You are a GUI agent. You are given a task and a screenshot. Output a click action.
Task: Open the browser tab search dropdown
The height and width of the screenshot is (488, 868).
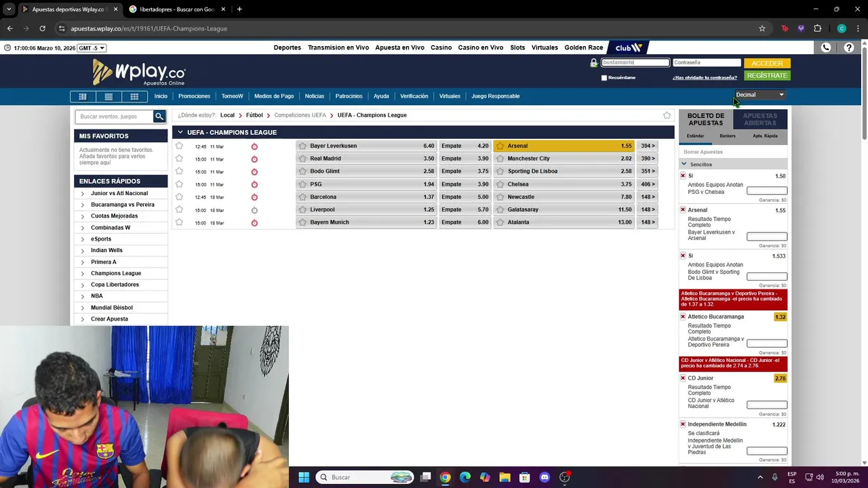9,9
